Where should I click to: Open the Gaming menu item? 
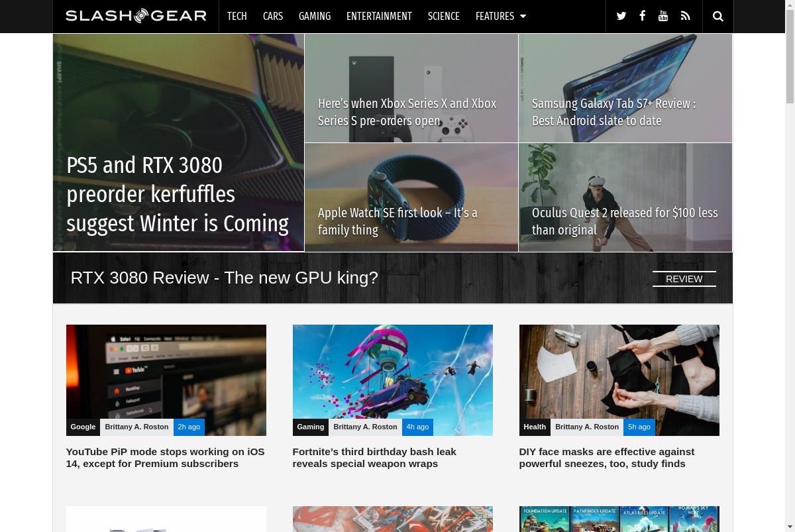tap(315, 16)
